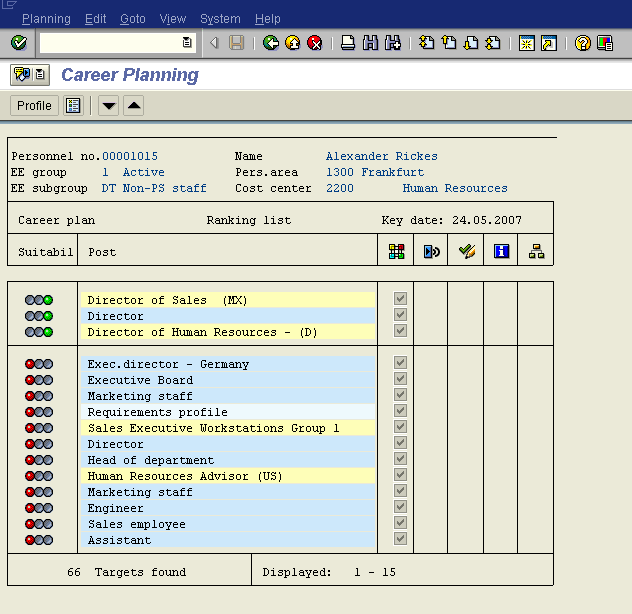Click the list overview icon next to Profile
Screen dimensions: 632x614
[73, 106]
